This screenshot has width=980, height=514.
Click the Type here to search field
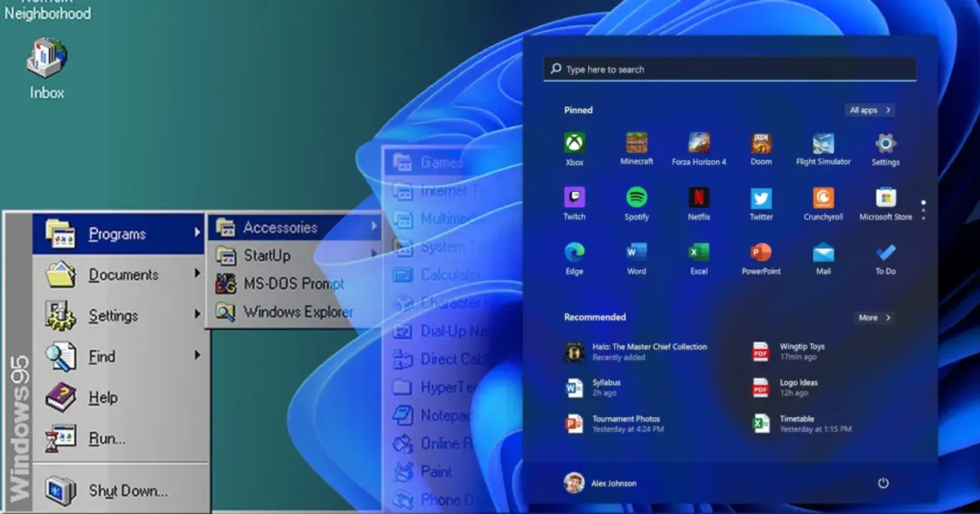pyautogui.click(x=730, y=69)
